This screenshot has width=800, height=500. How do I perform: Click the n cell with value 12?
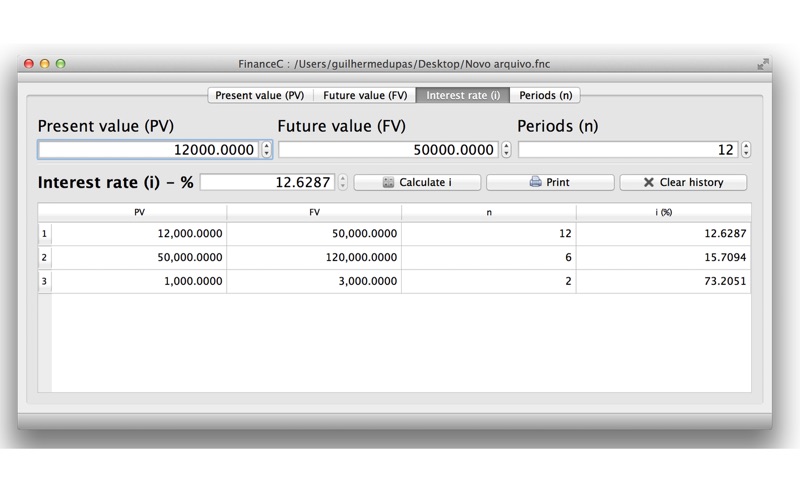pyautogui.click(x=489, y=234)
